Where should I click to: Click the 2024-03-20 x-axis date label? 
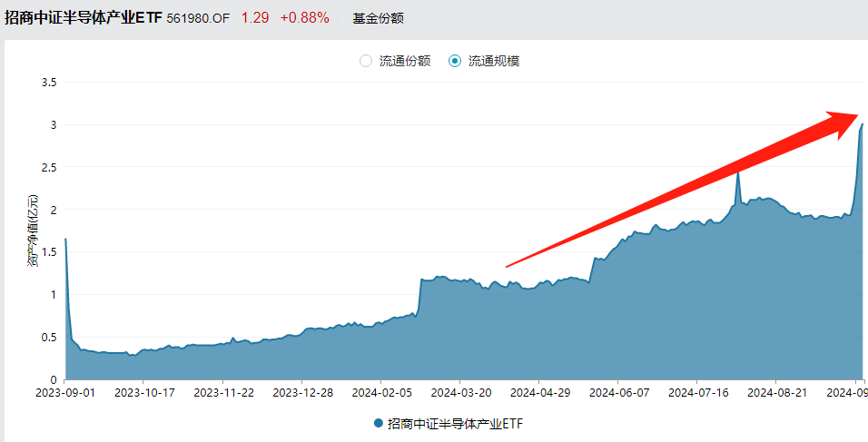point(459,393)
